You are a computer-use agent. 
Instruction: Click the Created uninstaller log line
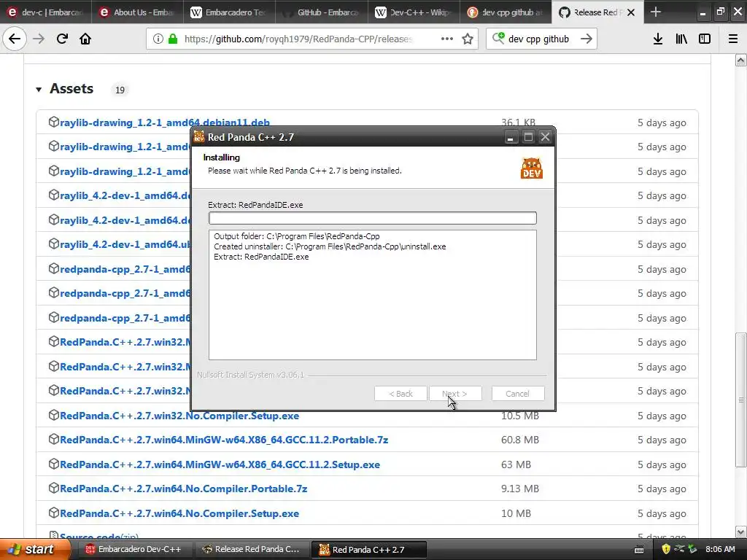(330, 246)
